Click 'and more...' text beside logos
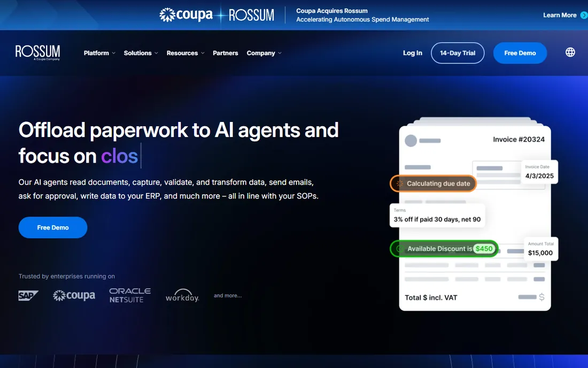Image resolution: width=588 pixels, height=368 pixels. [x=228, y=296]
